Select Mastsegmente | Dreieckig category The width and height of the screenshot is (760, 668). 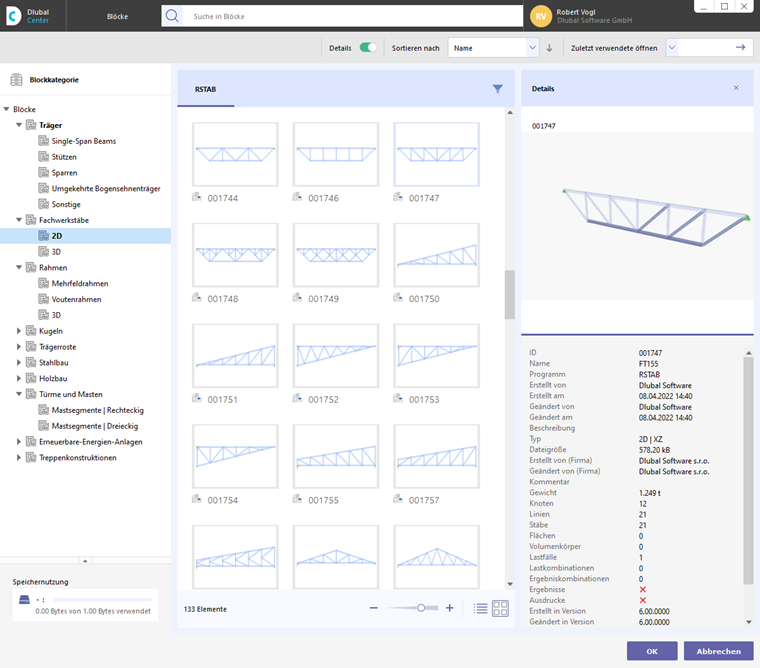(x=95, y=426)
